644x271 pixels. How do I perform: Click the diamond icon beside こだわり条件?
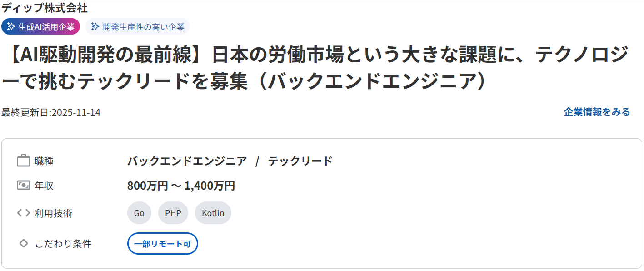click(24, 244)
